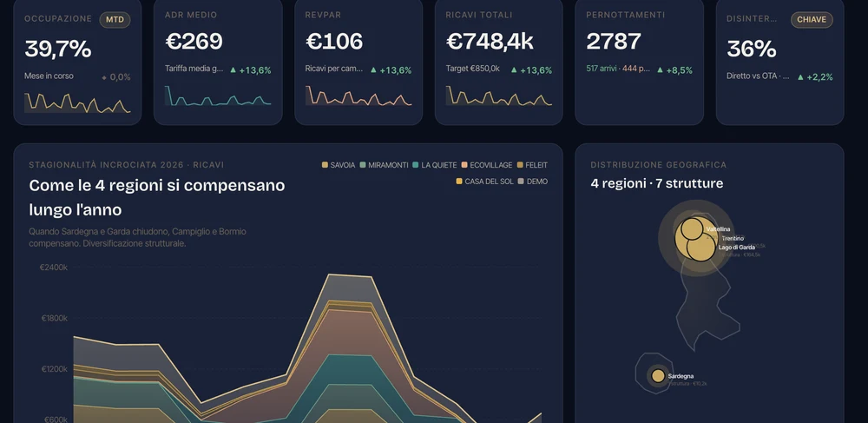Click the '517 arrivi' figure
Viewport: 868px width, 423px height.
pos(601,69)
